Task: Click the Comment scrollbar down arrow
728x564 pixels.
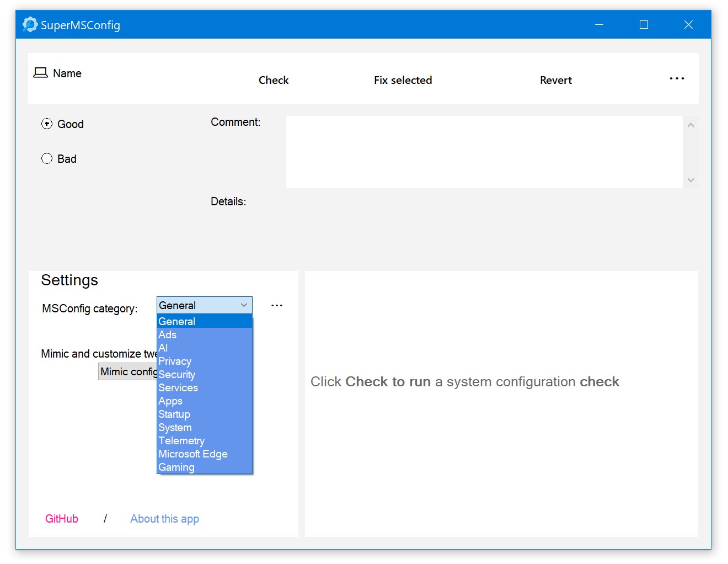Action: pyautogui.click(x=690, y=180)
